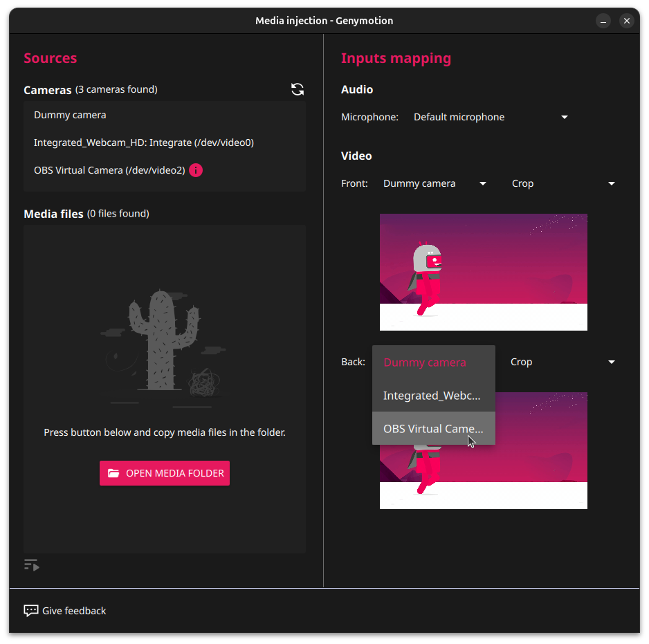Select Dummy camera in Cameras list
The image size is (649, 644).
pyautogui.click(x=165, y=115)
